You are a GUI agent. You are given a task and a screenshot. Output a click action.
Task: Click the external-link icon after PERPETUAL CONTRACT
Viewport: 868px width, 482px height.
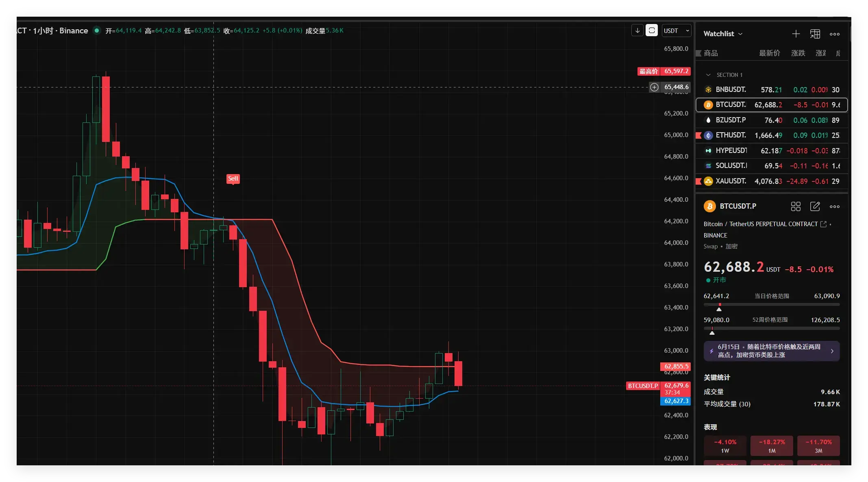(x=824, y=224)
